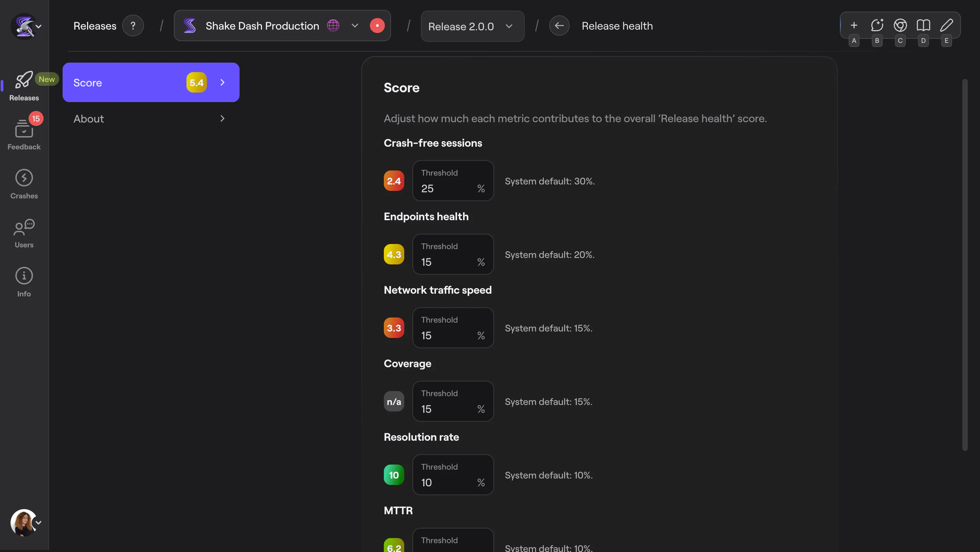Open the Release 2.0.0 version dropdown
Screen dimensions: 980x552
tap(472, 26)
